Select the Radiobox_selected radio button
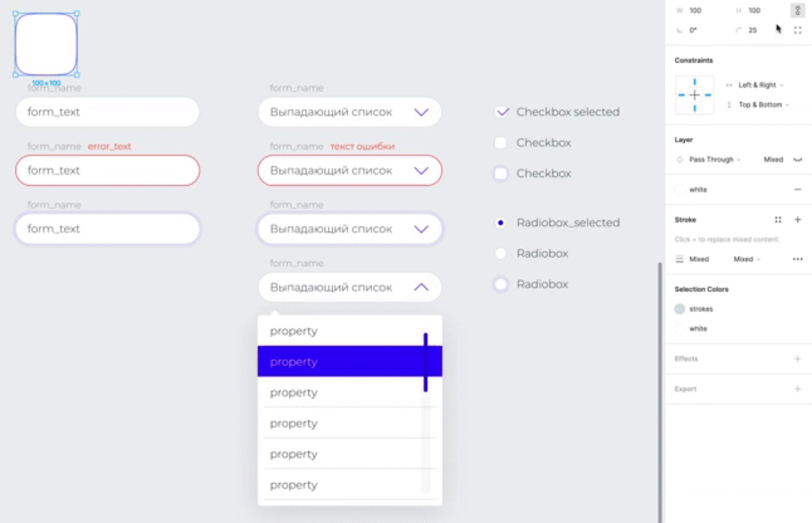This screenshot has width=812, height=523. pos(501,223)
